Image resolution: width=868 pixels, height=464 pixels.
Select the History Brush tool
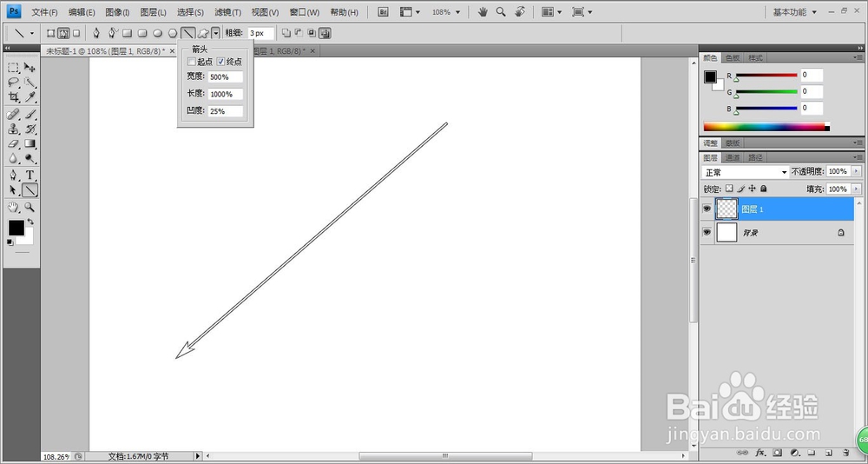tap(30, 129)
